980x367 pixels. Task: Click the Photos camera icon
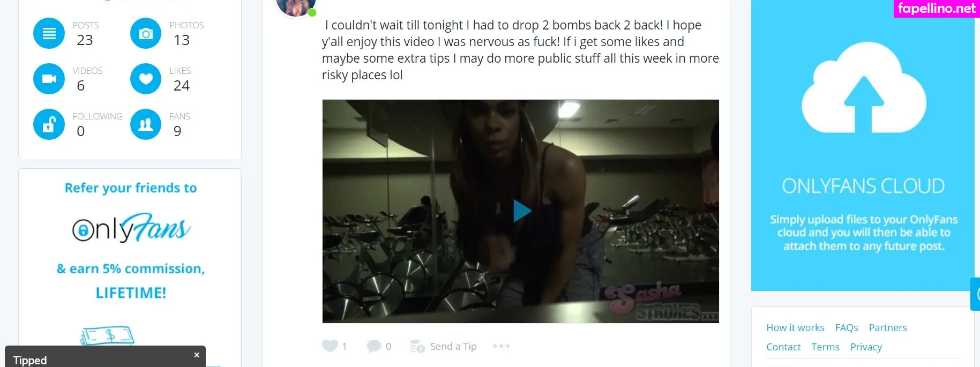pos(146,33)
